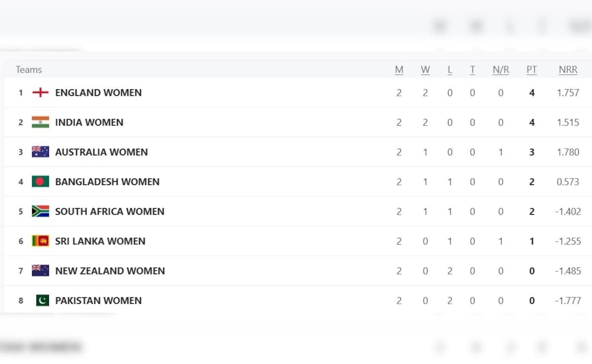Sort table by PT column header

531,70
